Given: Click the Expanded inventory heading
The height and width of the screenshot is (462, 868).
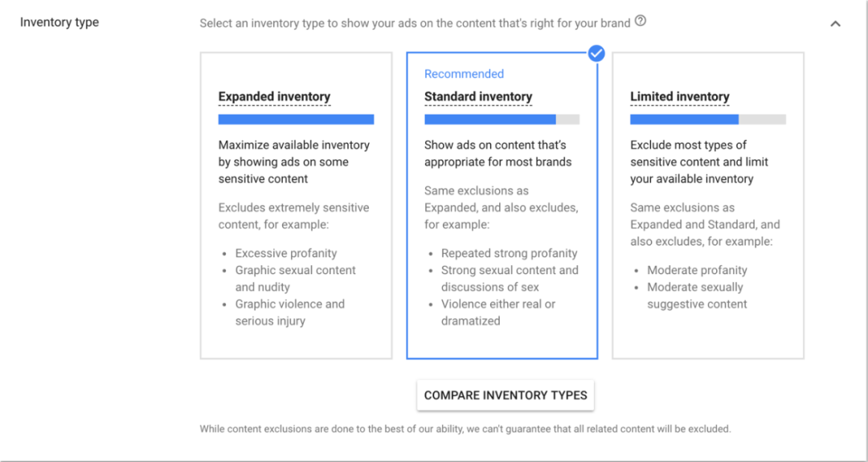Looking at the screenshot, I should [274, 96].
